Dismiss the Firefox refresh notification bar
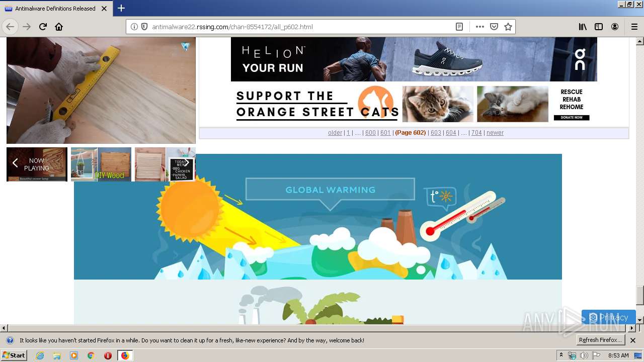Image resolution: width=644 pixels, height=362 pixels. [633, 340]
